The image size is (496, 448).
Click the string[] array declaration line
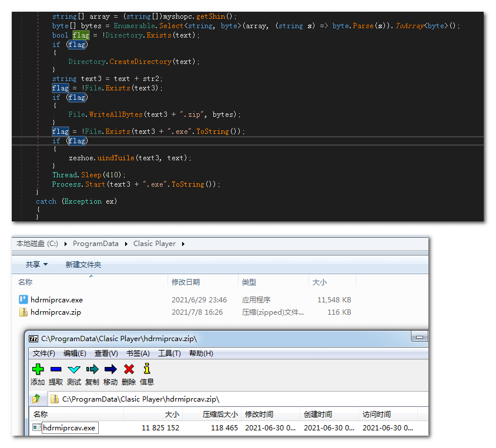(144, 16)
